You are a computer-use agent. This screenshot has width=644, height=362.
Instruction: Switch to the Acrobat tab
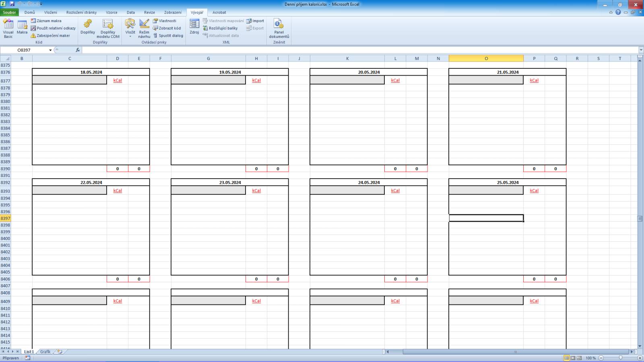[x=219, y=12]
